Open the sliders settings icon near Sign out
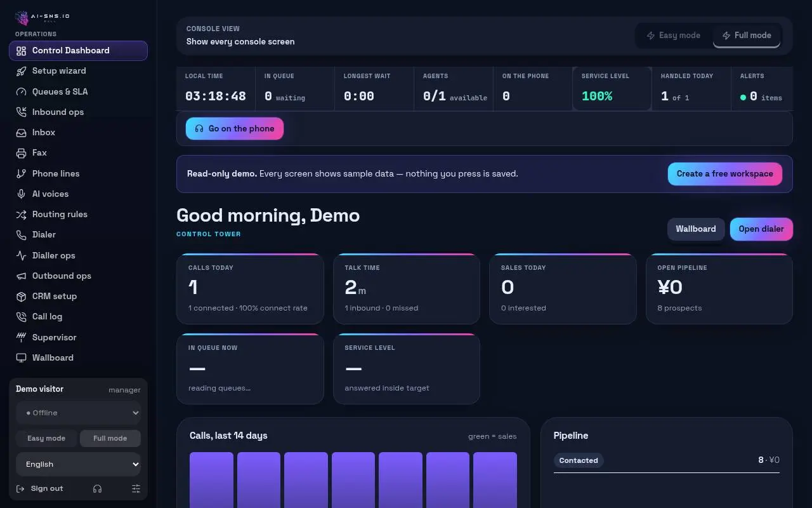 pos(136,488)
